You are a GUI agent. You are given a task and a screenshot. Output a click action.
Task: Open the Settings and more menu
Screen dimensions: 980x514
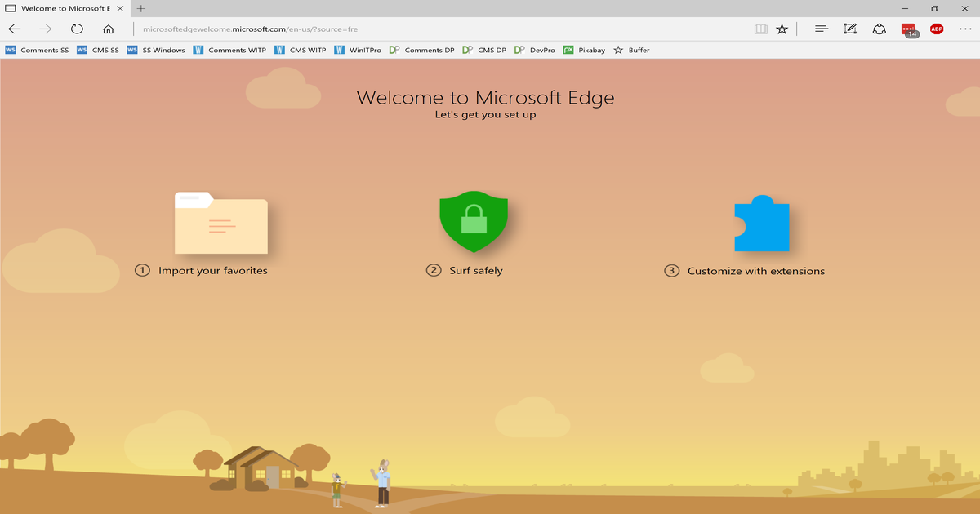tap(965, 29)
